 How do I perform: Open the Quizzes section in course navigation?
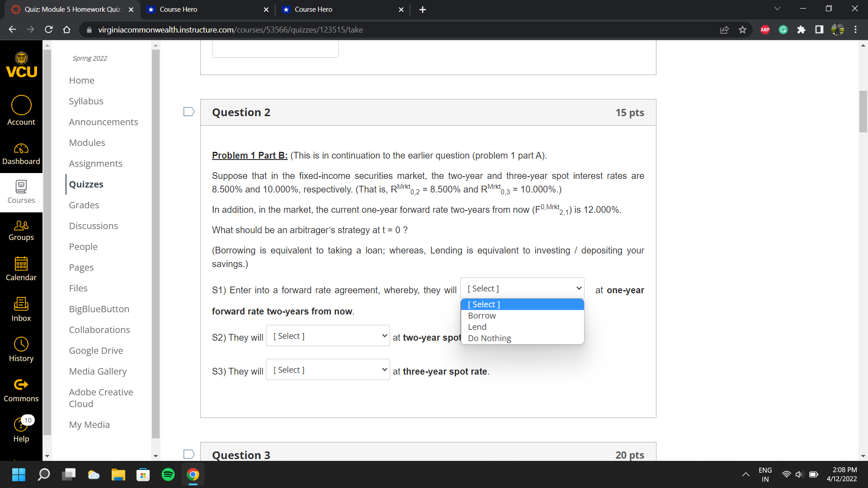click(x=86, y=184)
